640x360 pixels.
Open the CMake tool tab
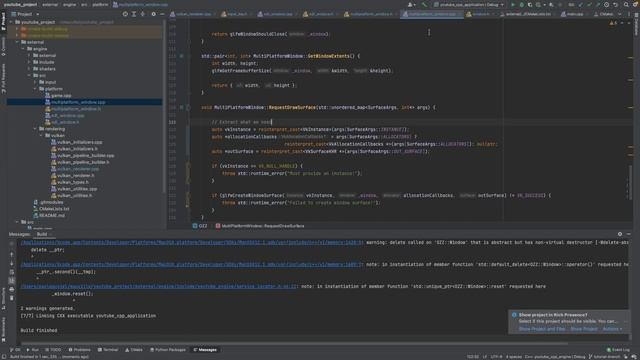tap(134, 350)
